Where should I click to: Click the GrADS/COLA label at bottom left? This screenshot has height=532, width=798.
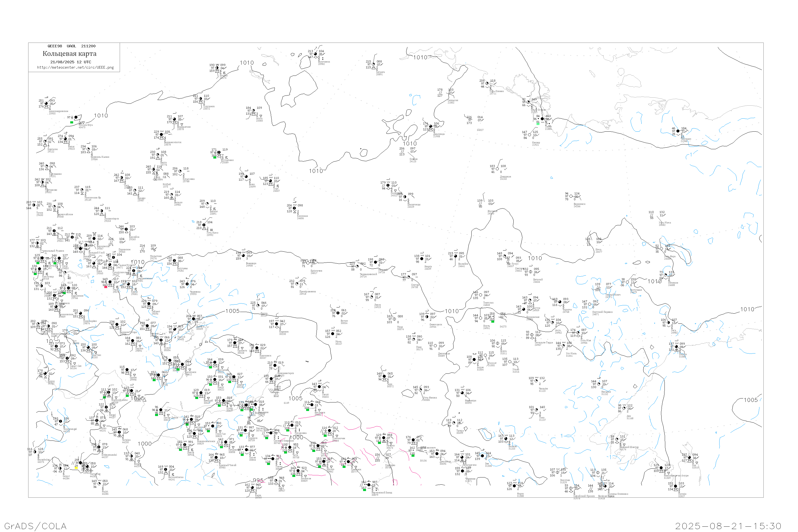35,526
